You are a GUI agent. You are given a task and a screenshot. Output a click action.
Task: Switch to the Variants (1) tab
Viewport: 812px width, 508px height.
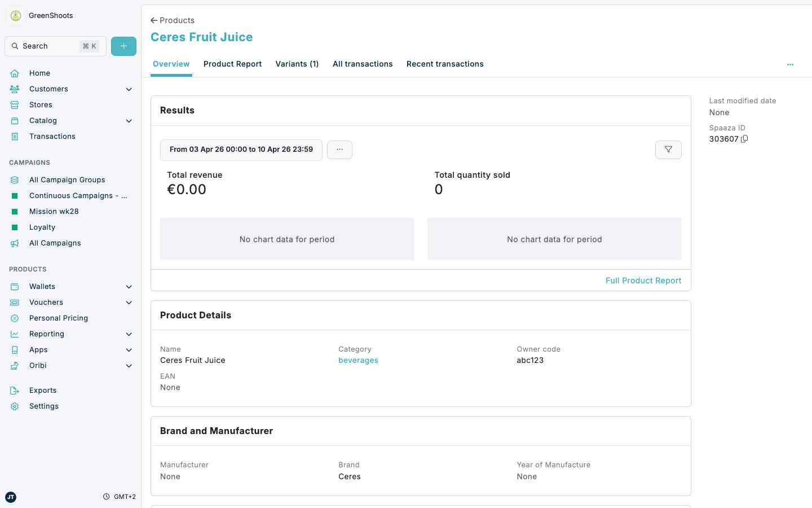[x=297, y=64]
